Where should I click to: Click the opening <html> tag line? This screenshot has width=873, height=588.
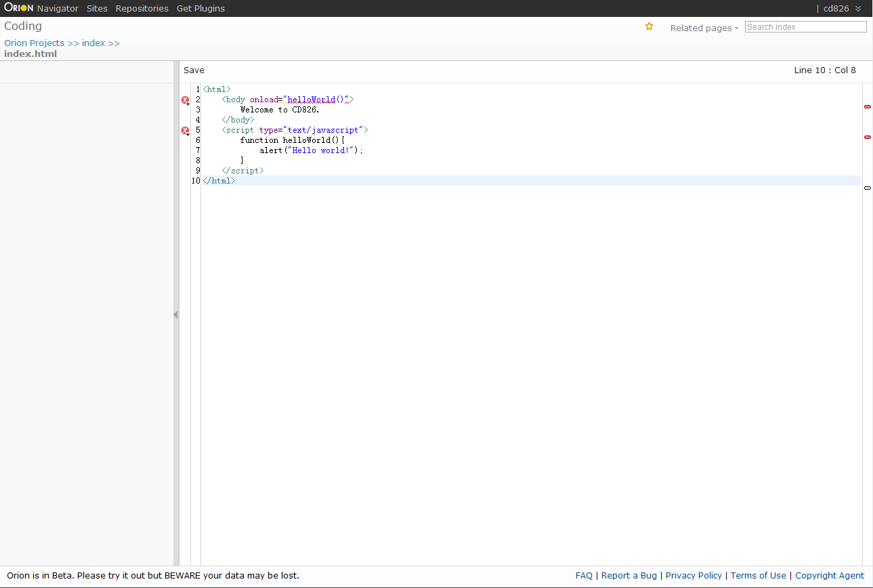pyautogui.click(x=217, y=89)
